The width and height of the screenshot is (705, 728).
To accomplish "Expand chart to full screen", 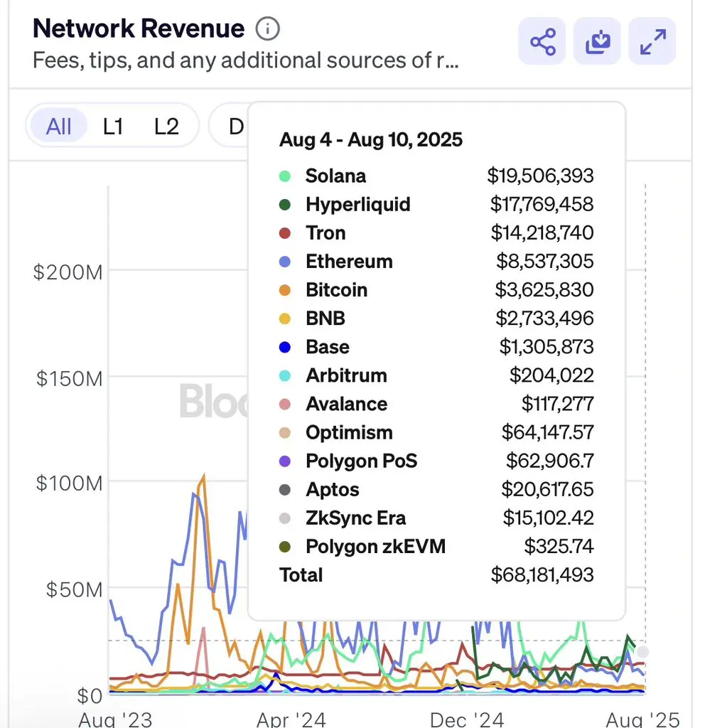I will pos(652,41).
